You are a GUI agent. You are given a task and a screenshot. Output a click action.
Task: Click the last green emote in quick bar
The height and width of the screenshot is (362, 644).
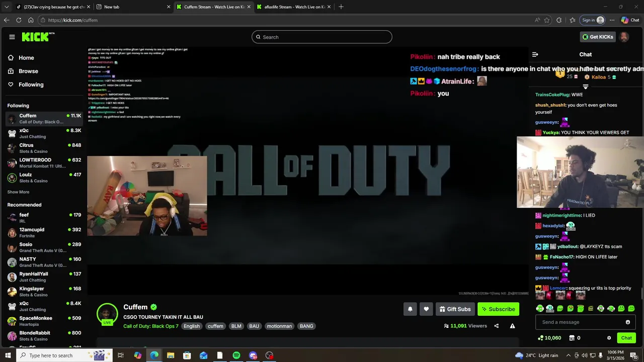631,308
